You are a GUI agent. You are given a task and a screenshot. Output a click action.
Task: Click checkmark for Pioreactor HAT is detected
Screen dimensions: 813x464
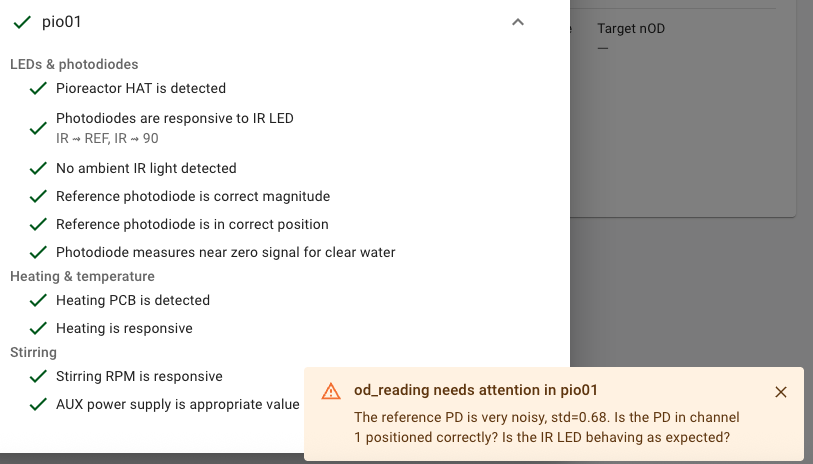coord(39,88)
